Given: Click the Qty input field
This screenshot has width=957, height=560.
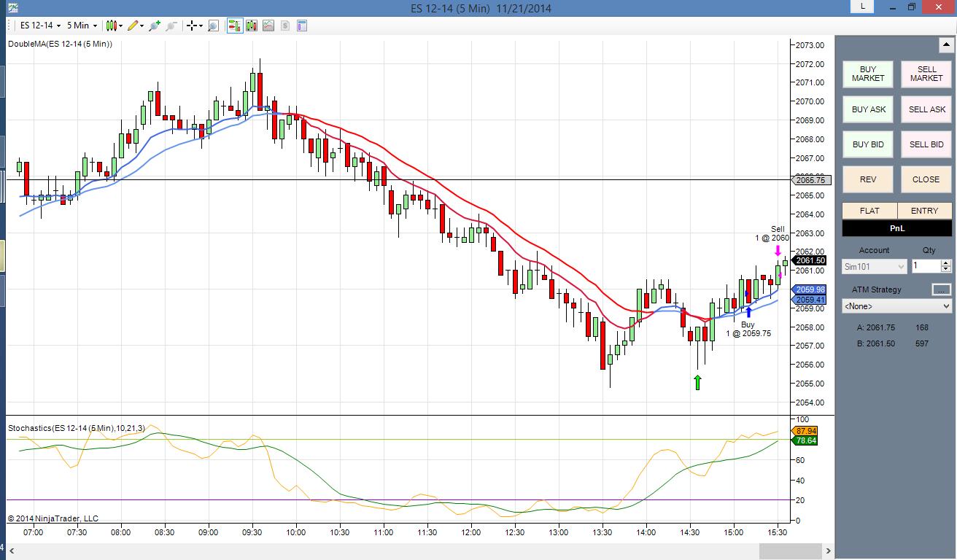Looking at the screenshot, I should (x=926, y=267).
